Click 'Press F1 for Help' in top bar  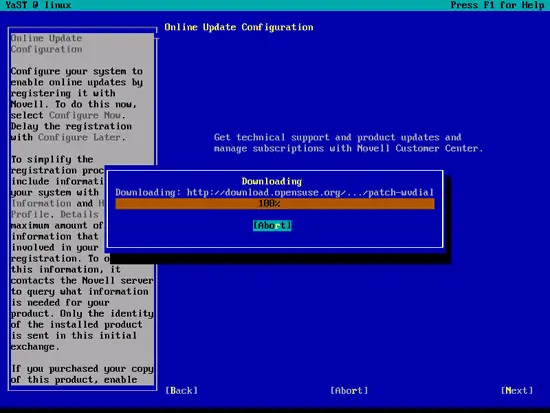(x=497, y=5)
